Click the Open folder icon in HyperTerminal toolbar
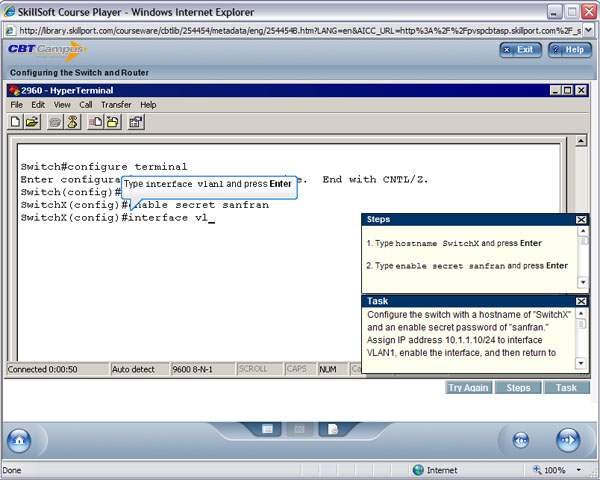This screenshot has width=600, height=480. tap(32, 122)
